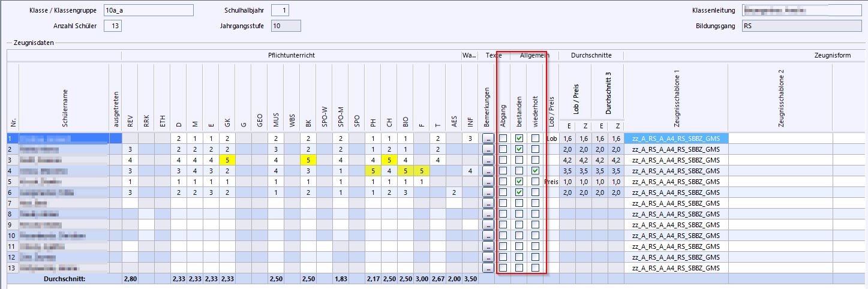Click the Pflichtunterricht group header
Screen dimensions: 868x289
tap(291, 55)
